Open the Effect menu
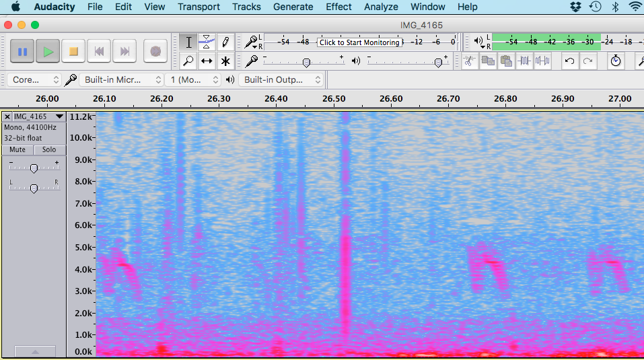The image size is (644, 360). (338, 7)
